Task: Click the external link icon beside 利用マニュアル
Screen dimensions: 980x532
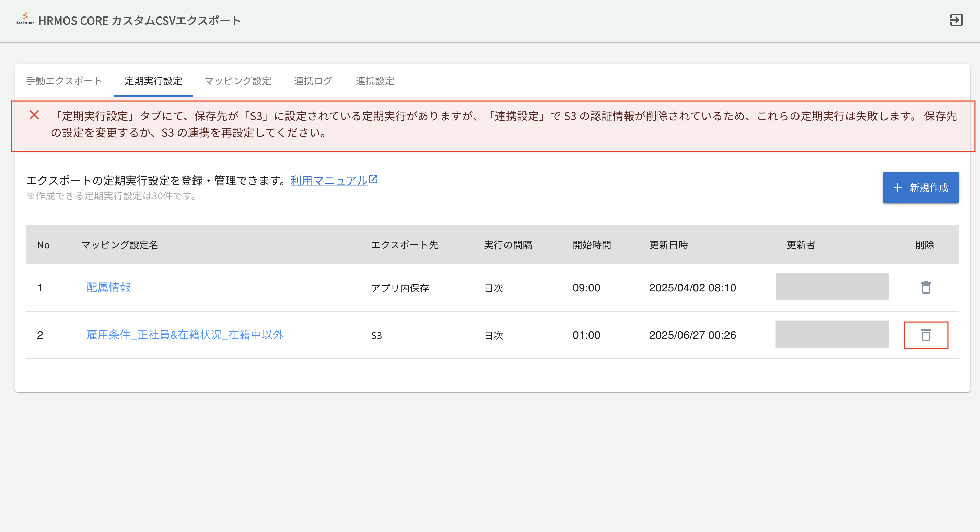Action: point(374,179)
